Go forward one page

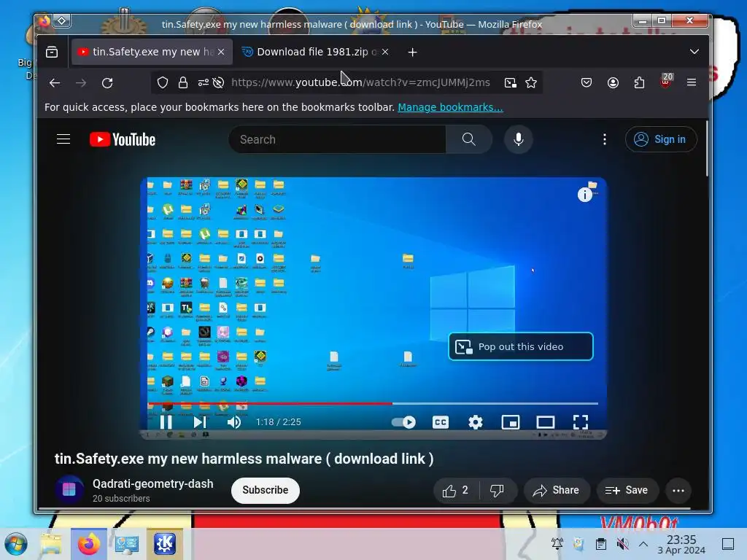(81, 83)
